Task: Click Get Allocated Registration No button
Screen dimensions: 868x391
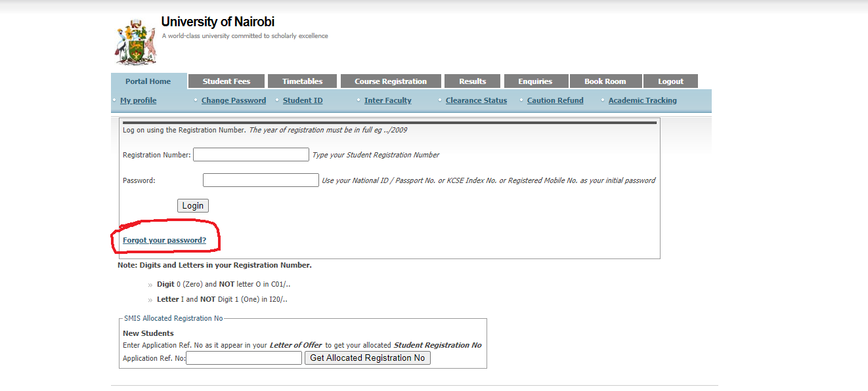Action: tap(368, 358)
